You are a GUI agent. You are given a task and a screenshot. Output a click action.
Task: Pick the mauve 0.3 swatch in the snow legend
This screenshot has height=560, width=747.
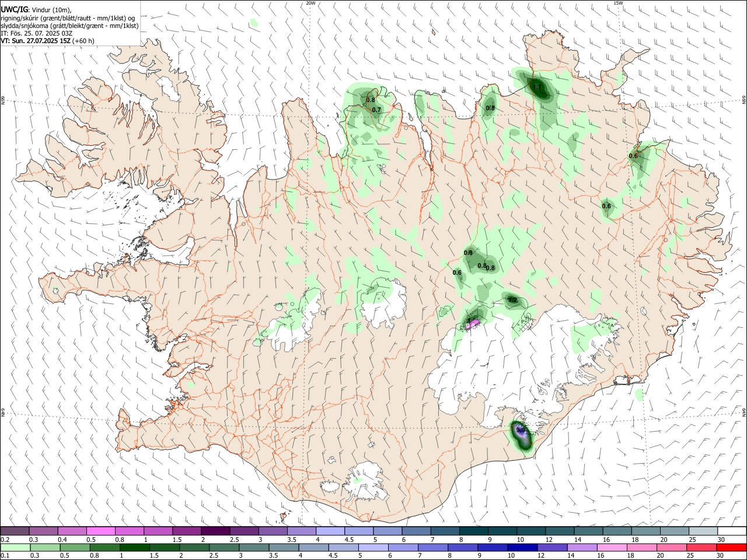pos(43,531)
